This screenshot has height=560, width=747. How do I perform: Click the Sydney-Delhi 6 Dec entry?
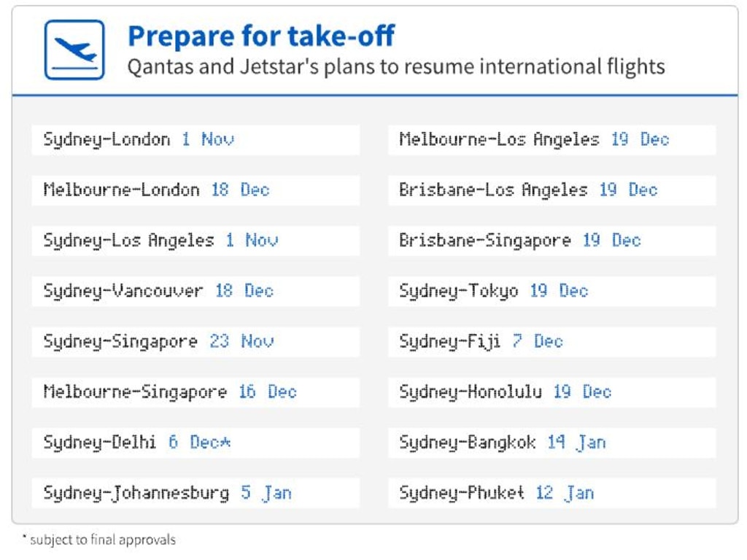tap(196, 443)
